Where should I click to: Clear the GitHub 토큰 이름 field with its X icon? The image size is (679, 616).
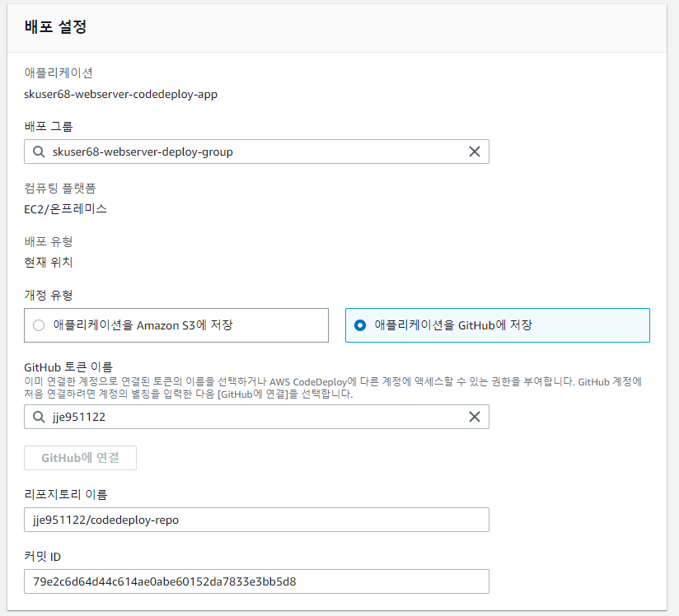(x=475, y=417)
